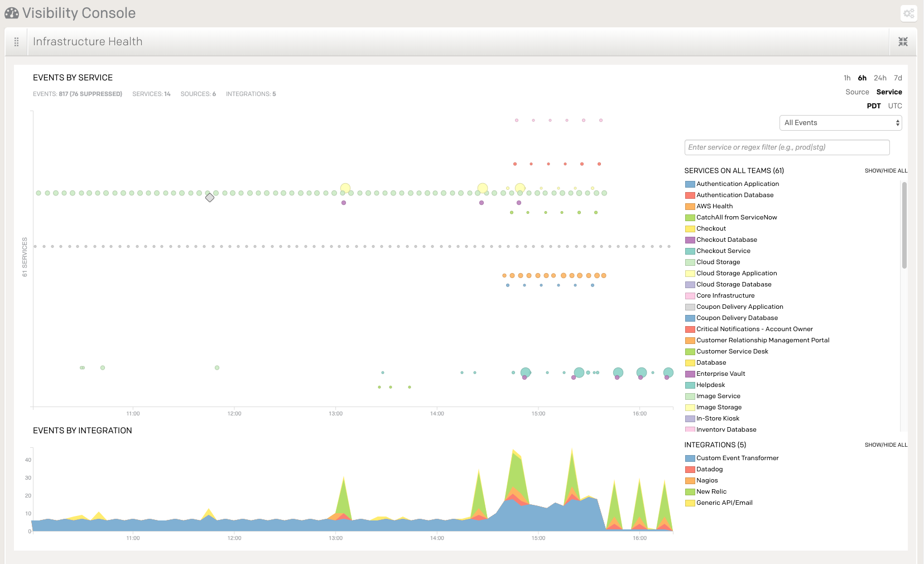Toggle Custom Event Transformer integration

pyautogui.click(x=732, y=458)
